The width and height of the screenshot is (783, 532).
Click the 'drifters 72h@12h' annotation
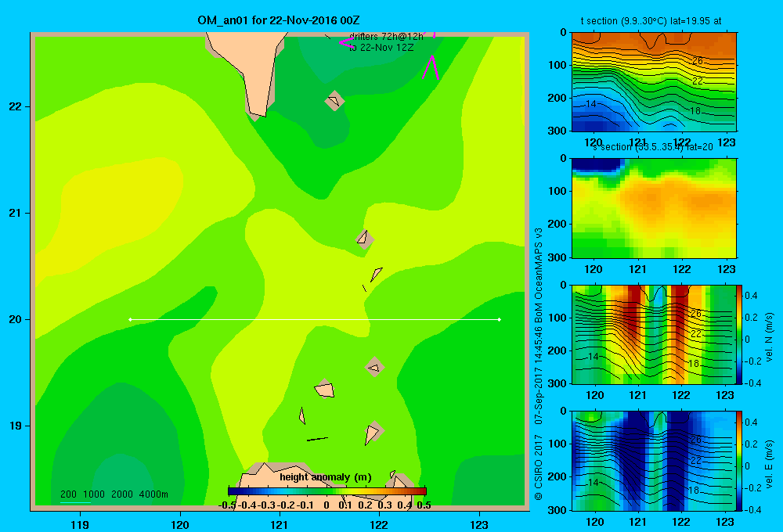386,37
